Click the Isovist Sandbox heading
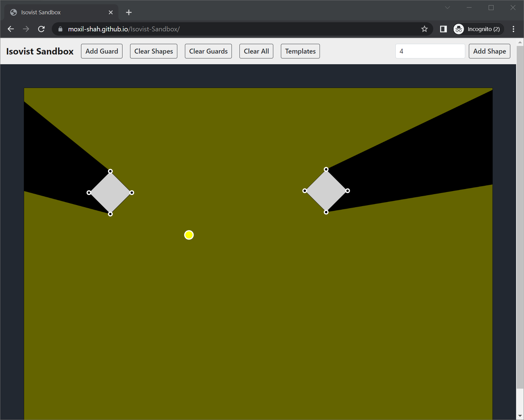 tap(40, 51)
